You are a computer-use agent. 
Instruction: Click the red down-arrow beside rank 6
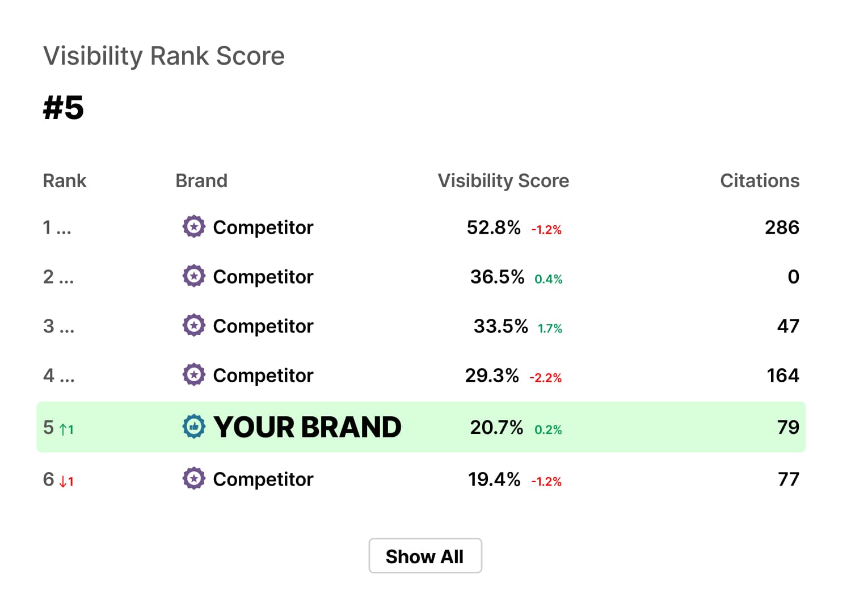65,480
